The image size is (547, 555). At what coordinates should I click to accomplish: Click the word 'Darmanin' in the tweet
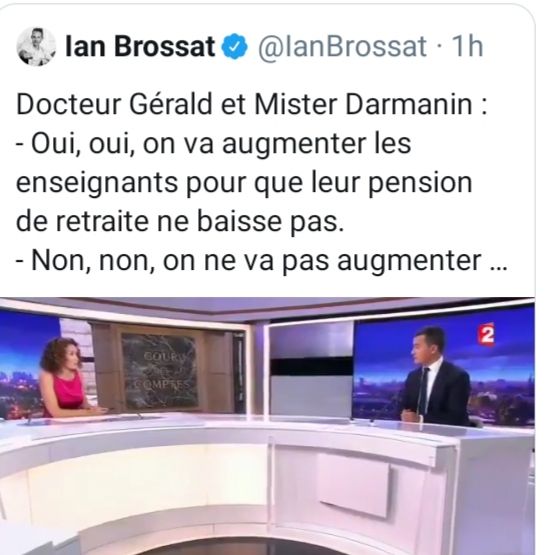click(409, 105)
